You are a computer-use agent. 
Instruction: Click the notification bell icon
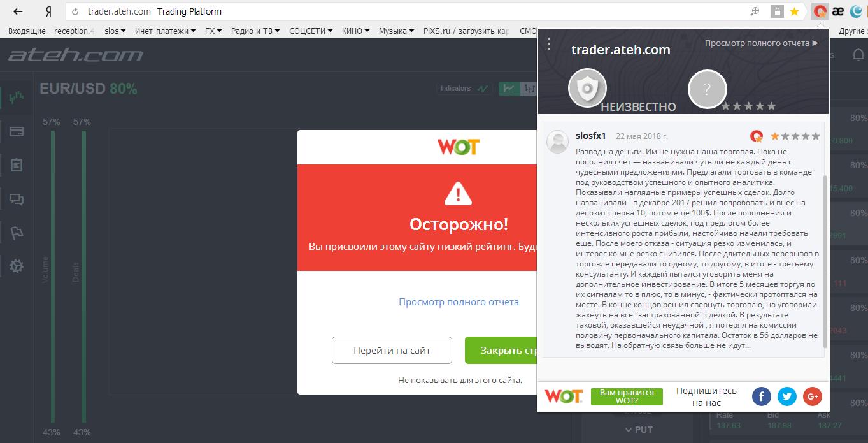click(858, 55)
